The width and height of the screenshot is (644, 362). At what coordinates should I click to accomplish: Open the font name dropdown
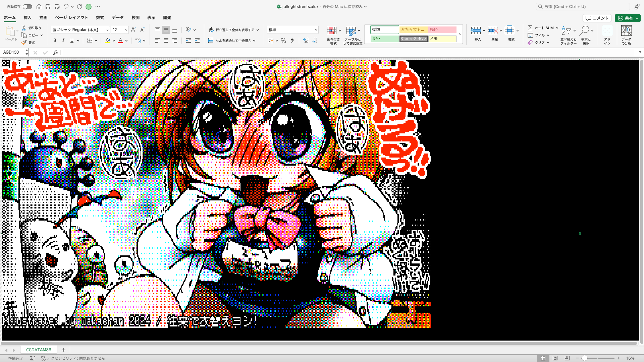tap(107, 30)
